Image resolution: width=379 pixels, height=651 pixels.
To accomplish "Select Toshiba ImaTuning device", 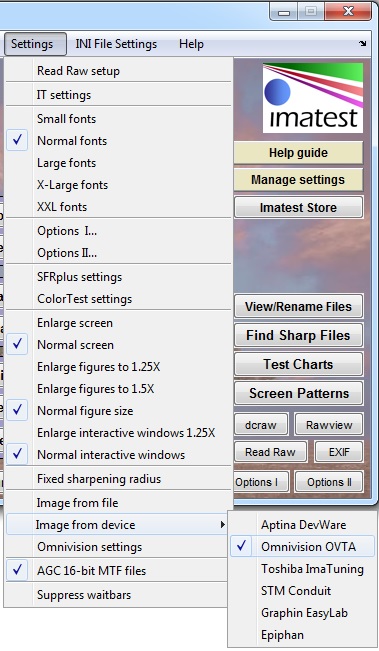I will (x=302, y=569).
